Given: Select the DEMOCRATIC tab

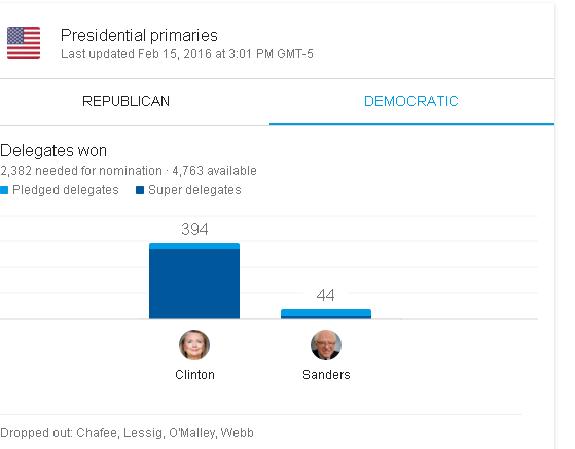Looking at the screenshot, I should coord(411,101).
